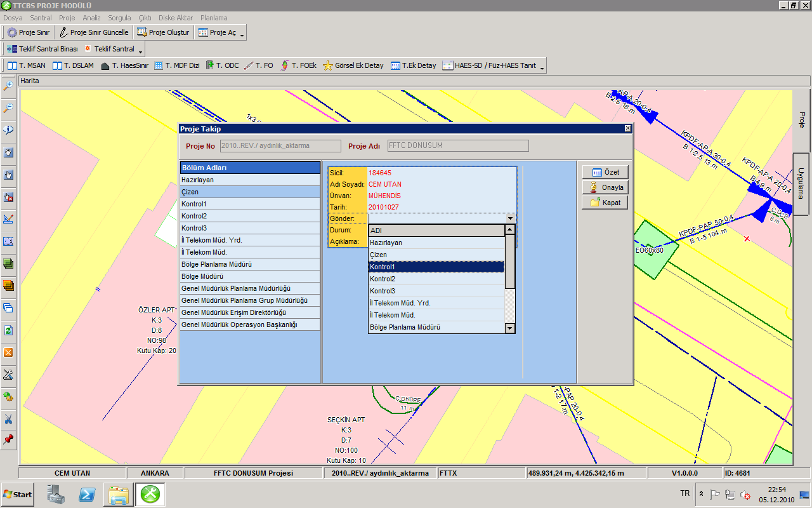Select the Teklif Santral tool

click(109, 49)
